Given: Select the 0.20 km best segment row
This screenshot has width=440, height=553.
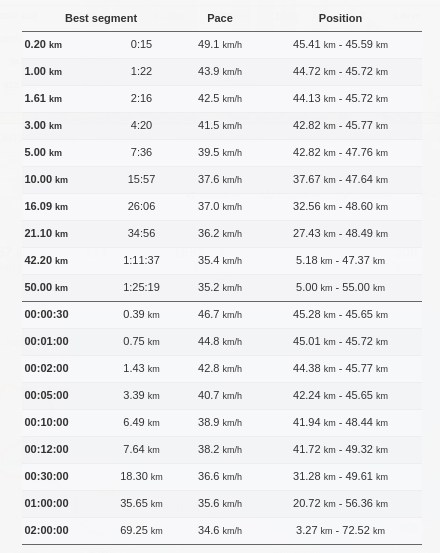Looking at the screenshot, I should [222, 44].
